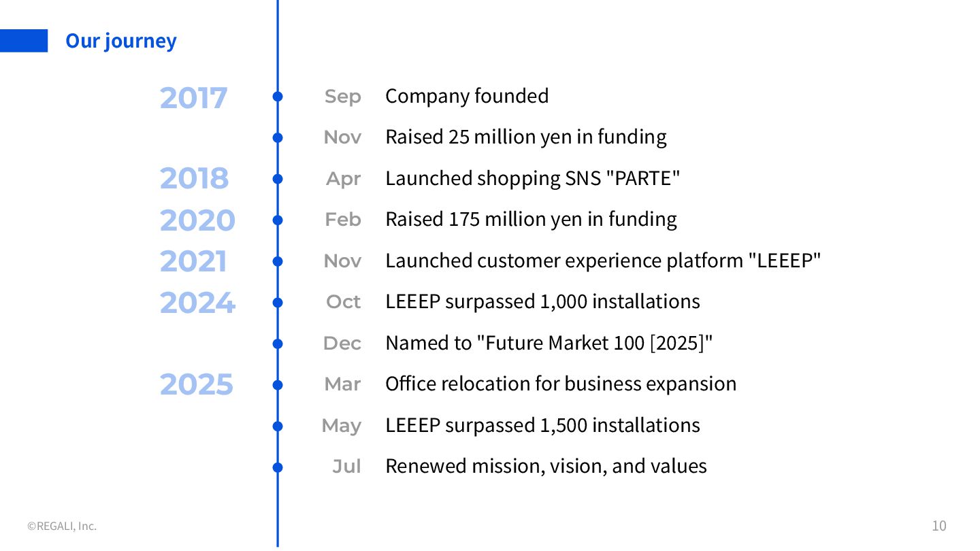Click the Nov 2017 funding timeline dot
Image resolution: width=980 pixels, height=551 pixels.
278,137
